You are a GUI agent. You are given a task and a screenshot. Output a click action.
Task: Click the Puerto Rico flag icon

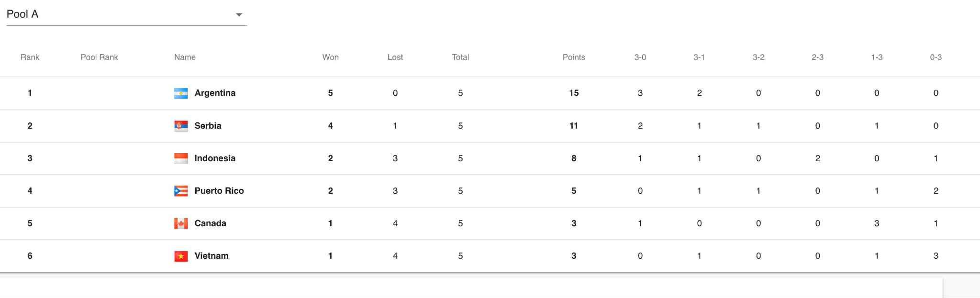point(180,191)
